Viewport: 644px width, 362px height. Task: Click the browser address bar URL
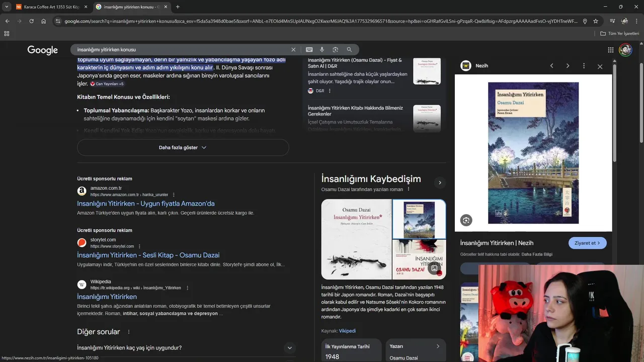click(320, 21)
